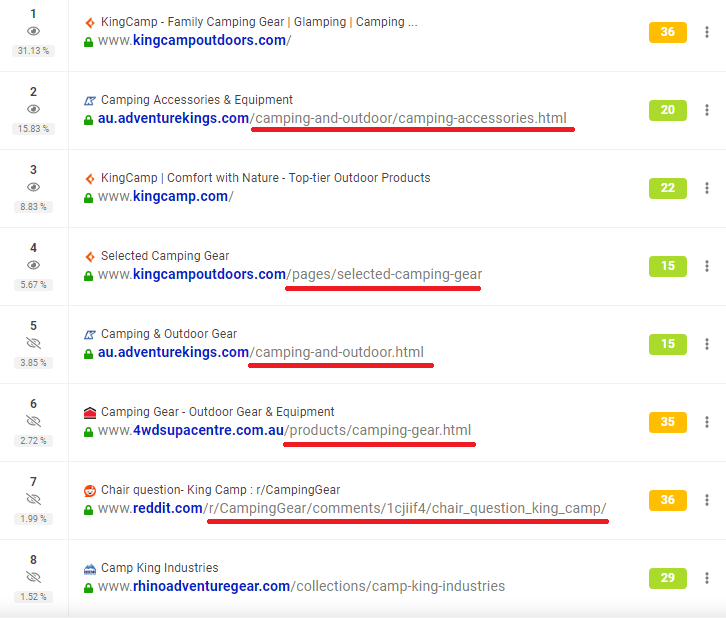The height and width of the screenshot is (618, 726).
Task: Show the hidden rank 6 result via crossed eye
Action: click(x=33, y=421)
